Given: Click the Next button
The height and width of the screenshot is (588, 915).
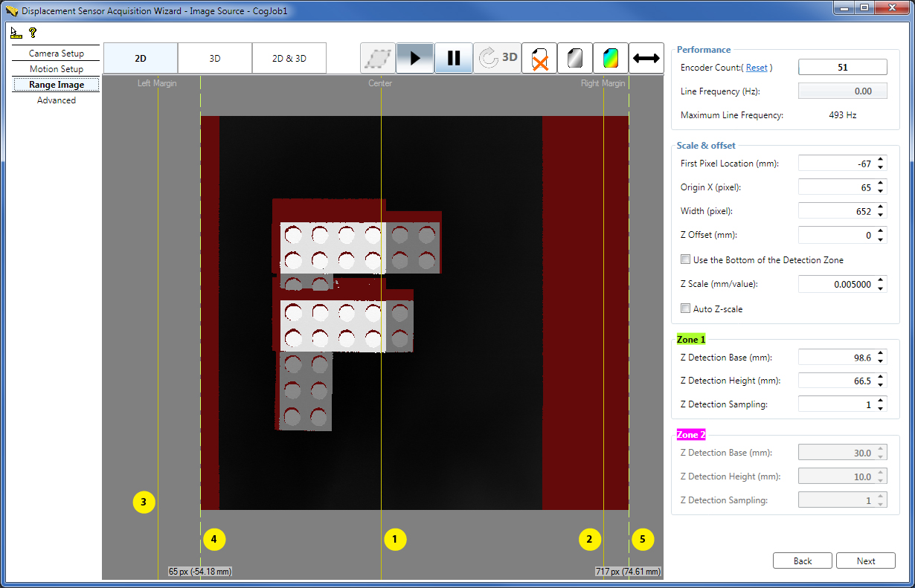Looking at the screenshot, I should (865, 560).
